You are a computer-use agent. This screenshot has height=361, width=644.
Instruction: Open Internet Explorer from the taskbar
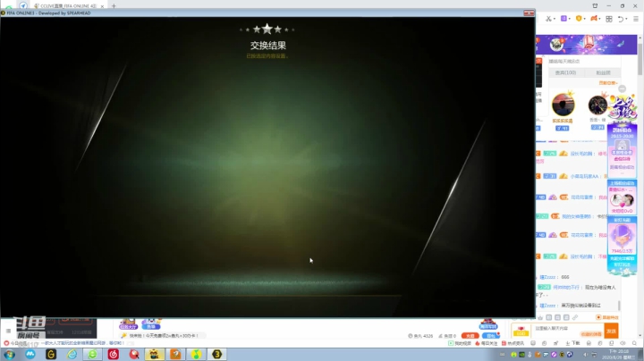72,354
